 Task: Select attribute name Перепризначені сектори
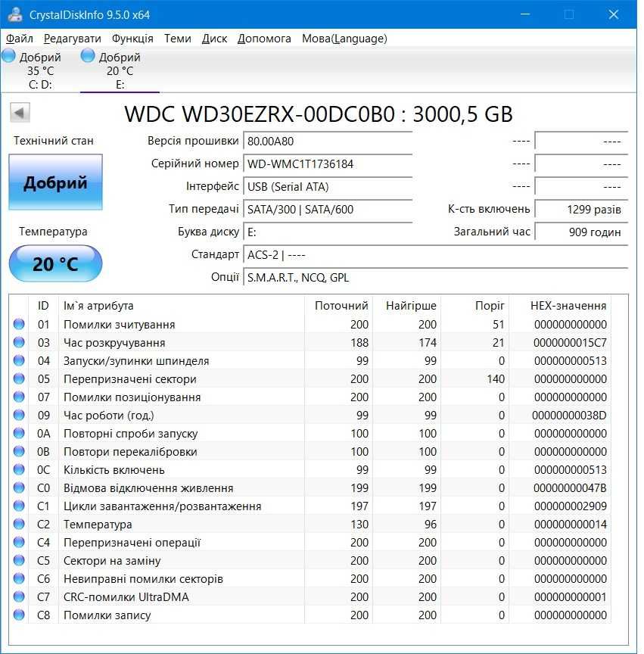click(x=129, y=379)
